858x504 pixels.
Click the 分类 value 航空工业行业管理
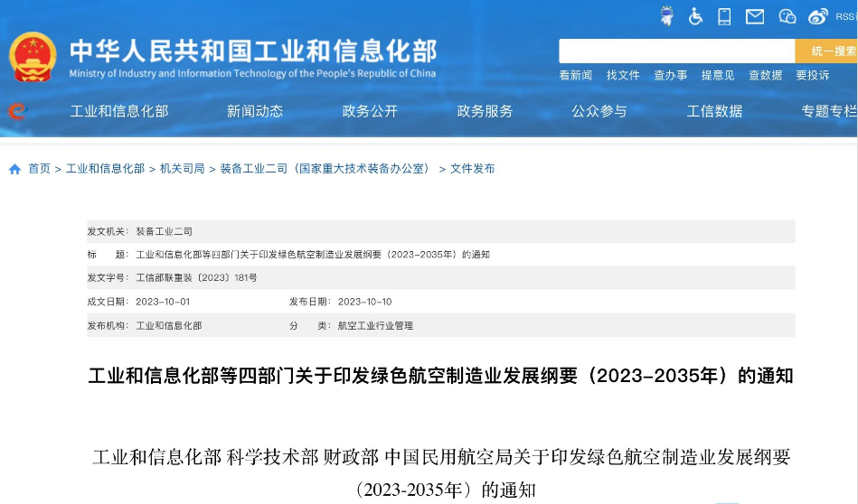[375, 326]
